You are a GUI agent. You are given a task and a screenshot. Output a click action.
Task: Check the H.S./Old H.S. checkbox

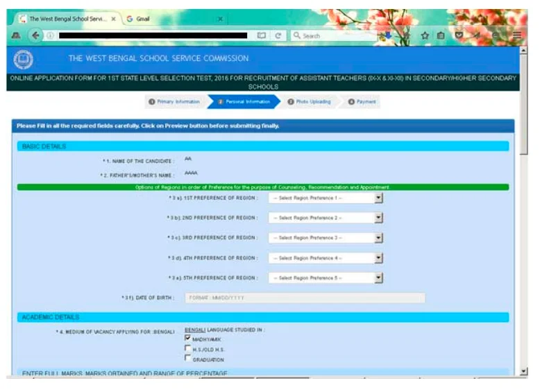[187, 349]
